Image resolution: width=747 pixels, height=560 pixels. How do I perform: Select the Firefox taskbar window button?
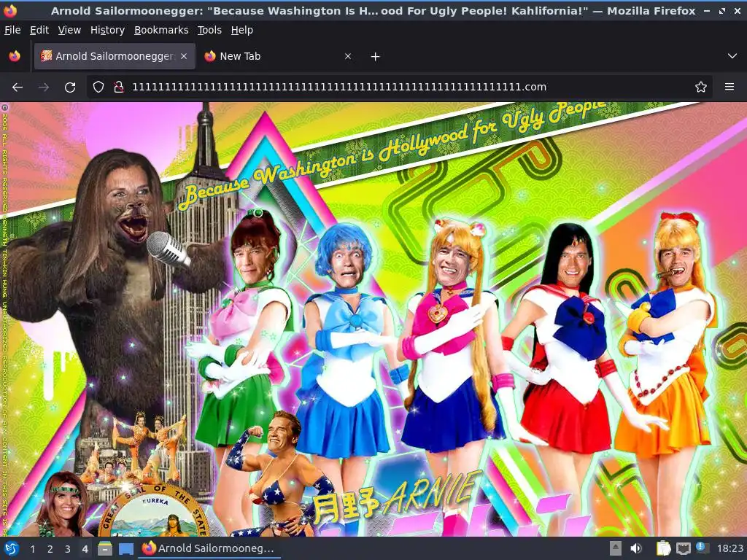[209, 548]
